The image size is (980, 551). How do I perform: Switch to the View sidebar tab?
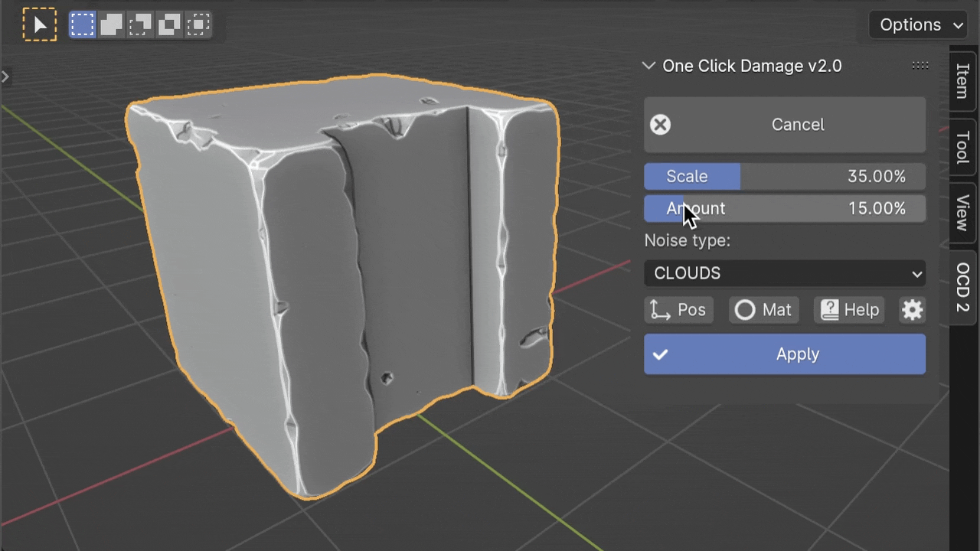962,213
